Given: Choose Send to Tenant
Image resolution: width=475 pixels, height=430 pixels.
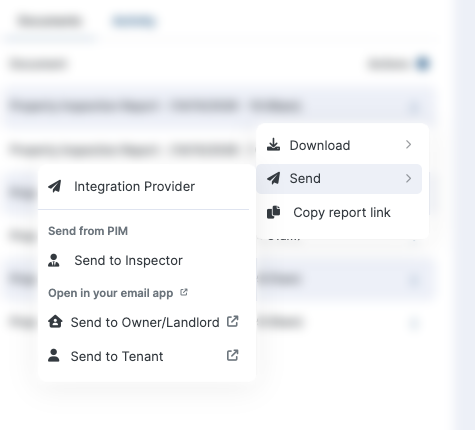Looking at the screenshot, I should pyautogui.click(x=144, y=356).
